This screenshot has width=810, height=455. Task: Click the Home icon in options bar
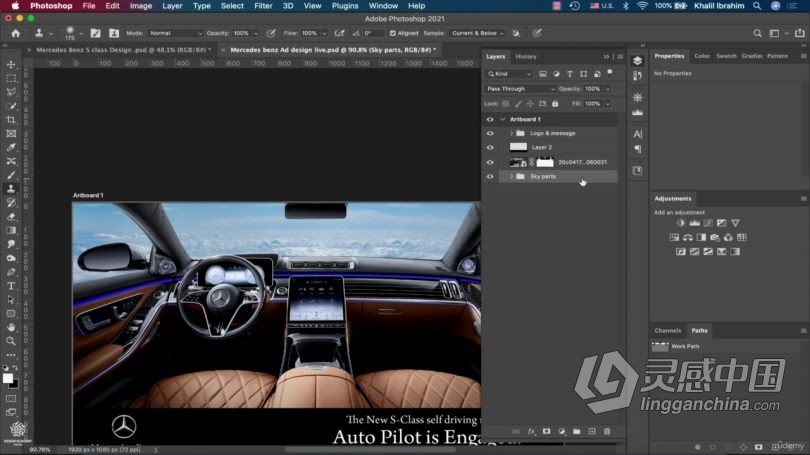click(x=15, y=33)
